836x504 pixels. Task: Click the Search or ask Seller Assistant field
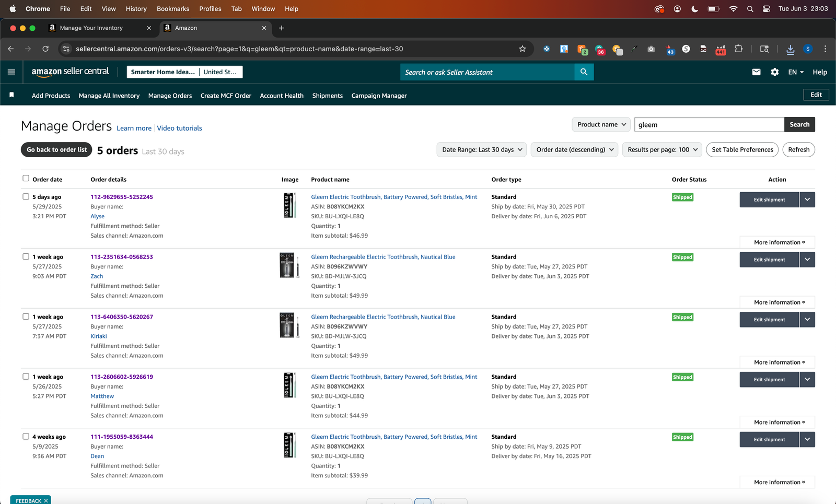click(x=487, y=72)
